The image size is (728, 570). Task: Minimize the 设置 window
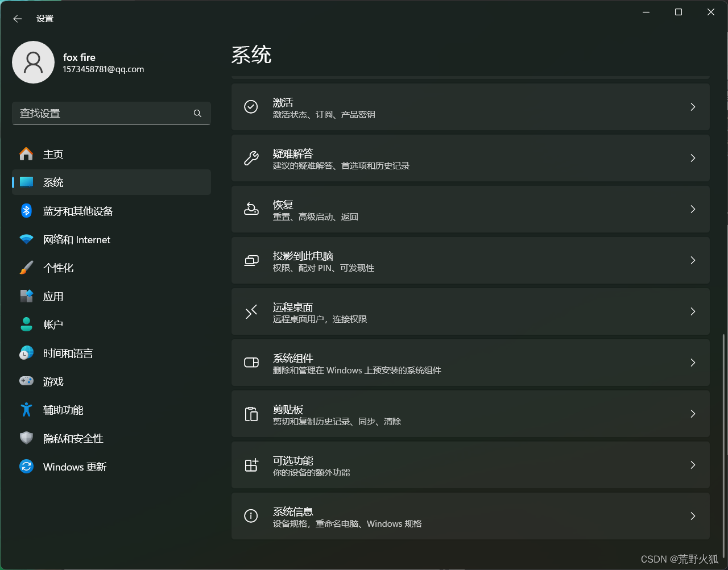pos(646,12)
